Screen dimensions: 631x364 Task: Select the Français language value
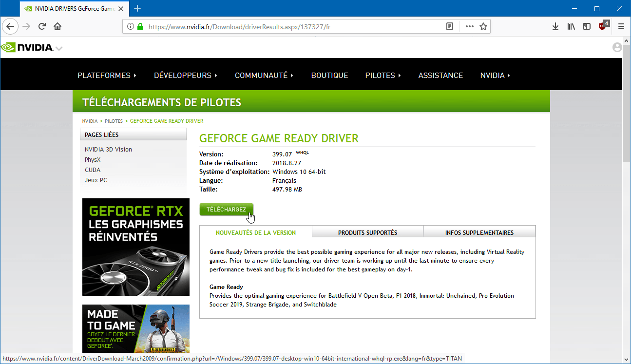(x=284, y=181)
